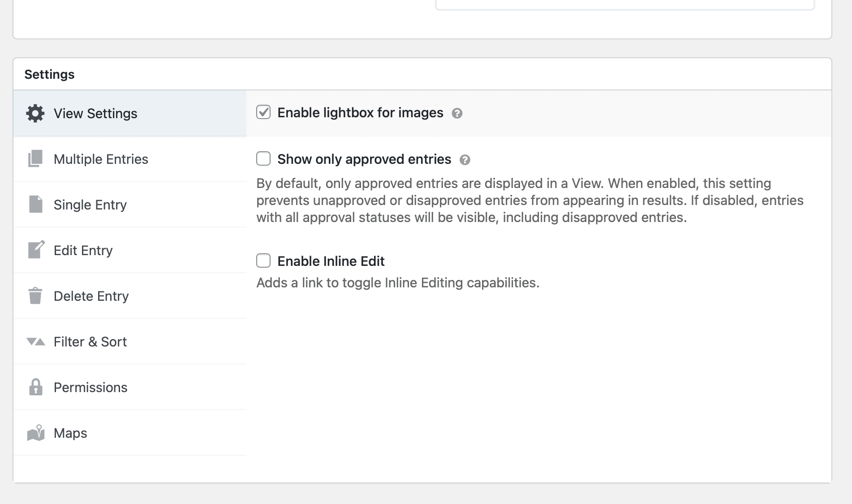Click the gear icon beside View Settings

coord(36,114)
